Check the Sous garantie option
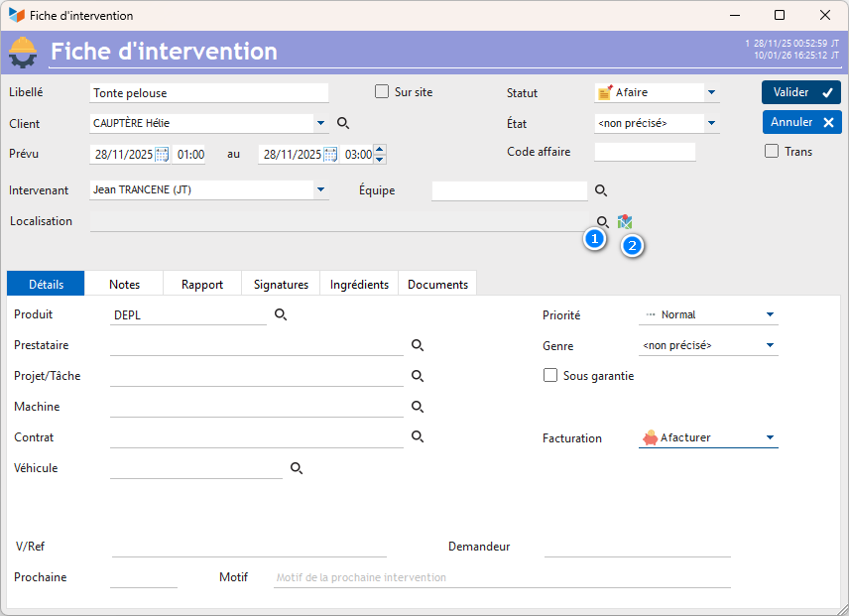The width and height of the screenshot is (849, 616). click(550, 376)
